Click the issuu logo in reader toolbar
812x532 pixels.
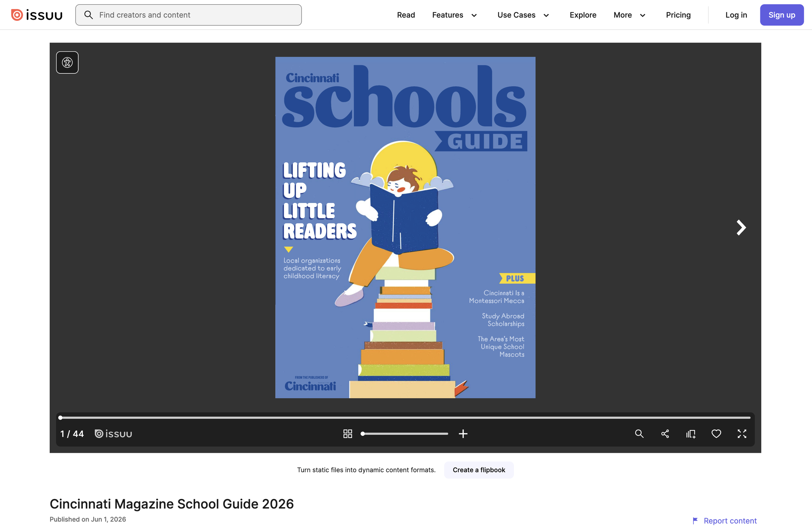coord(113,434)
